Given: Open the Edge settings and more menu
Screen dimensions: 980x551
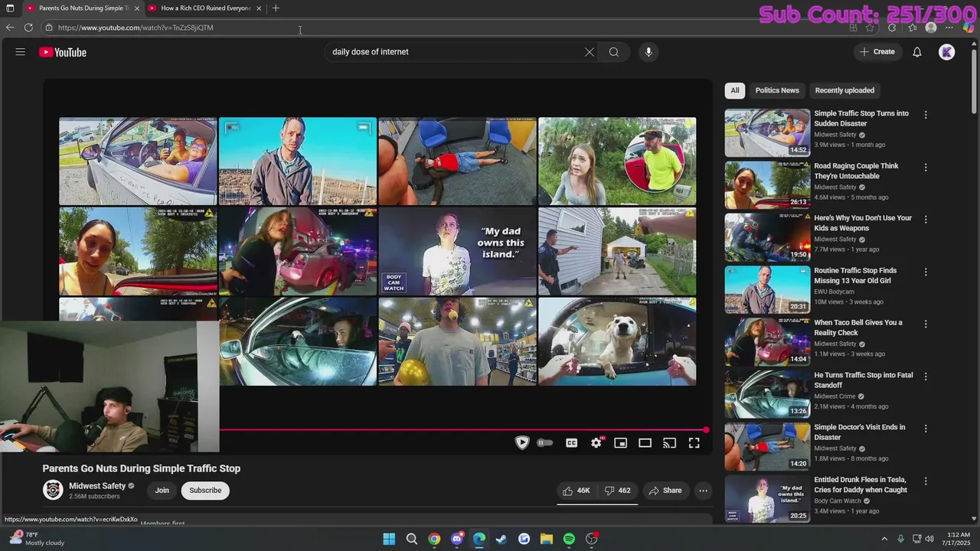Looking at the screenshot, I should 949,28.
